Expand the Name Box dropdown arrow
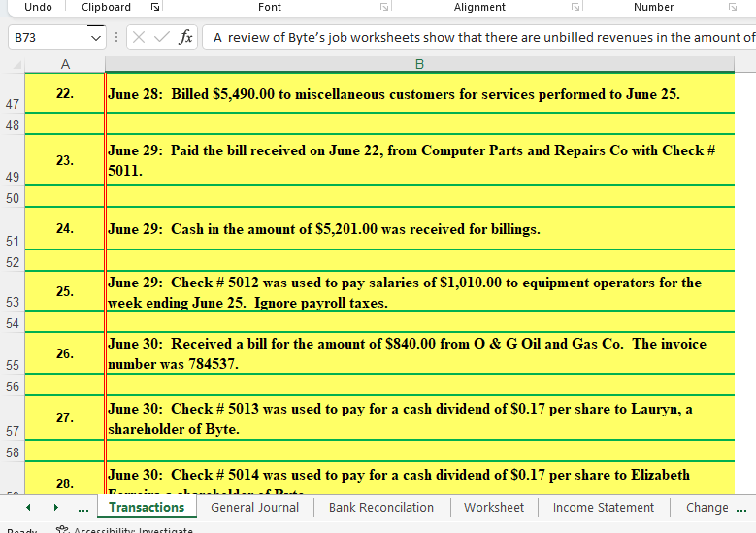Screen dimensions: 756x533 pos(96,38)
